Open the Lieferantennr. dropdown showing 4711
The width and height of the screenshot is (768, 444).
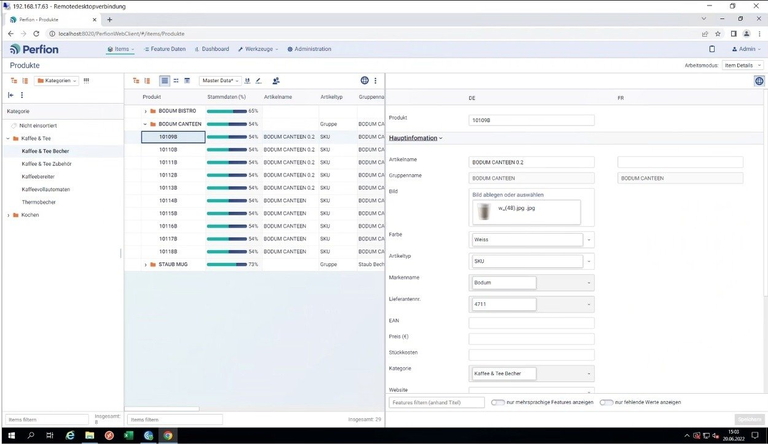point(589,304)
